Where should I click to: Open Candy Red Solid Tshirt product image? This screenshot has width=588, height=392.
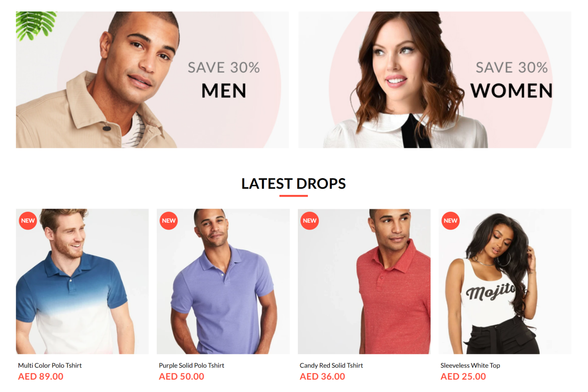[x=364, y=282]
